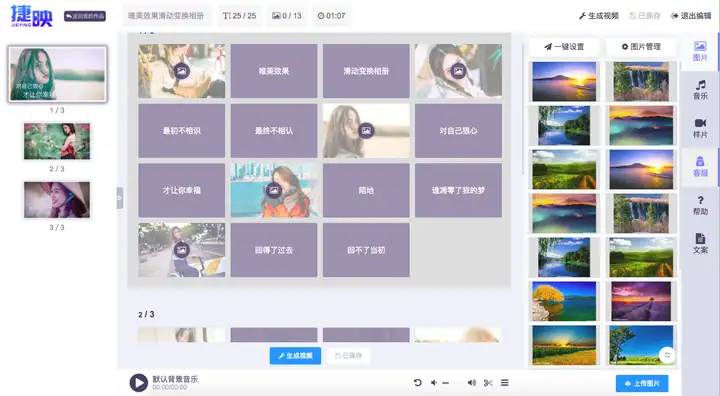Pick the top-left mountain sunset library image
The height and width of the screenshot is (396, 720).
(564, 82)
